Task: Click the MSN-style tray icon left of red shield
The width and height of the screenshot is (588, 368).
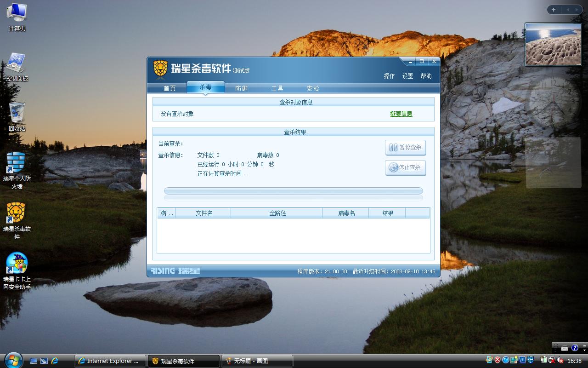Action: [x=489, y=360]
